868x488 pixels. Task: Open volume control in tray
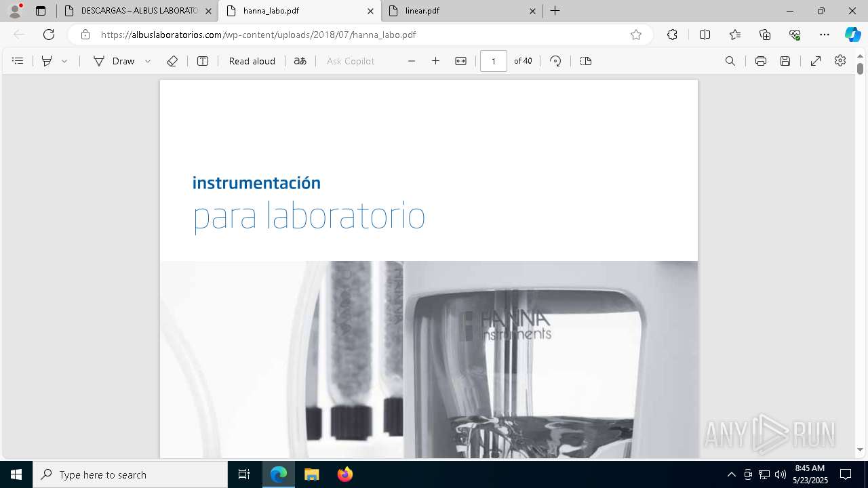(x=780, y=474)
